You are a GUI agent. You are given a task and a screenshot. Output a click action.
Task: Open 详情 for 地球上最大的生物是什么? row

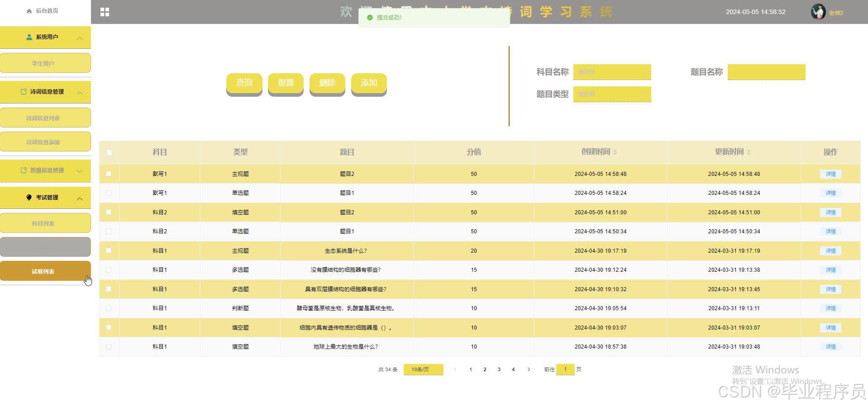[830, 347]
